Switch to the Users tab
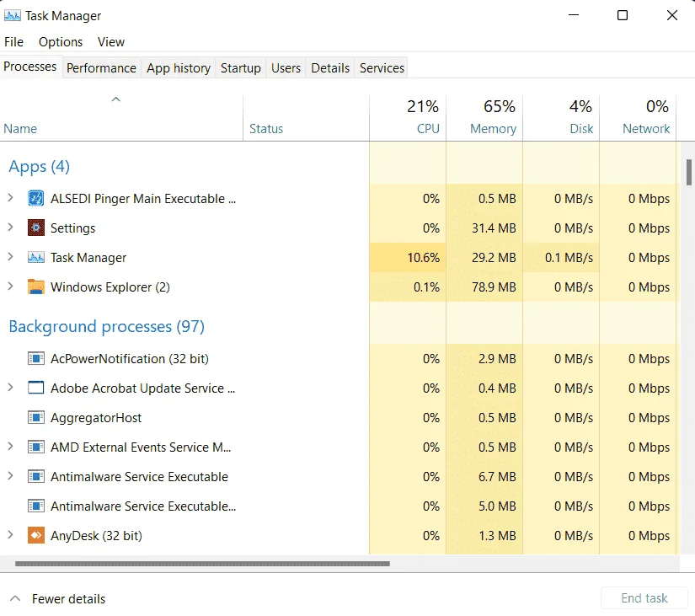Image resolution: width=695 pixels, height=616 pixels. click(x=286, y=68)
